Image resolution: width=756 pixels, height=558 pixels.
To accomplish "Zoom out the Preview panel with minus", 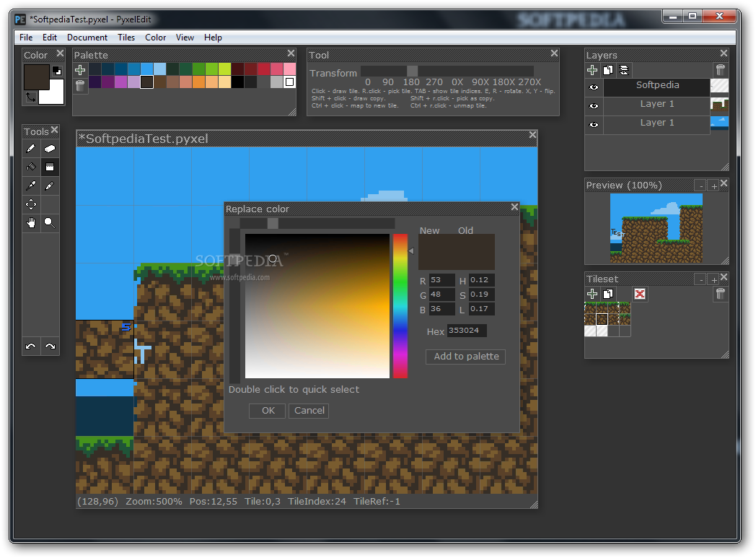I will [700, 186].
